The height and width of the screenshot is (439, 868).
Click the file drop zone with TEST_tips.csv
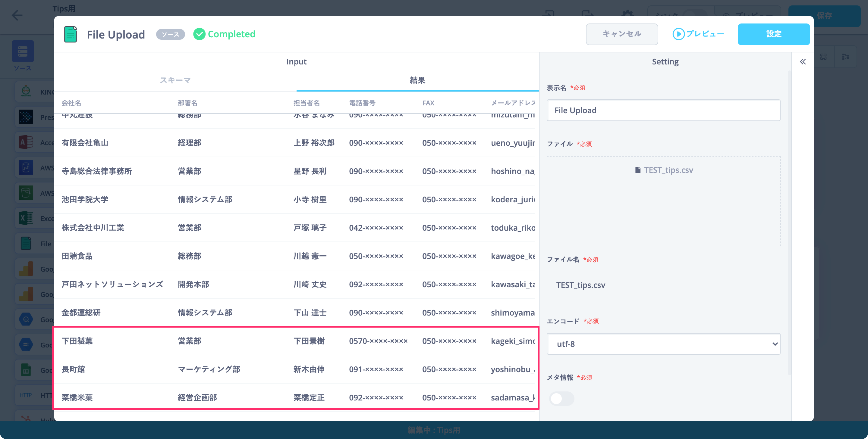click(663, 201)
